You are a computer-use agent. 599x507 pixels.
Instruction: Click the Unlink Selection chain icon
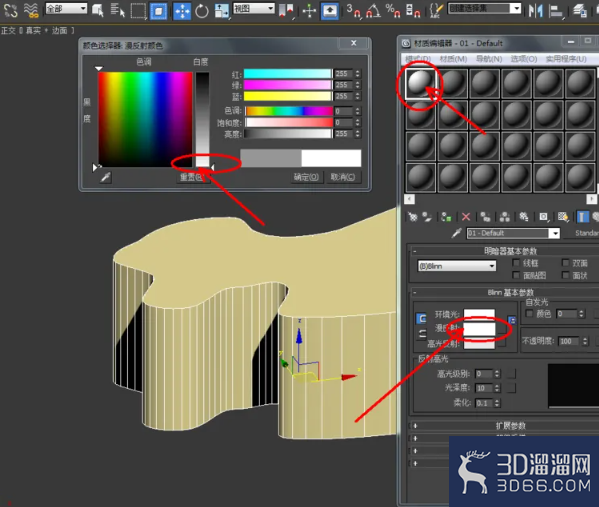pyautogui.click(x=11, y=10)
